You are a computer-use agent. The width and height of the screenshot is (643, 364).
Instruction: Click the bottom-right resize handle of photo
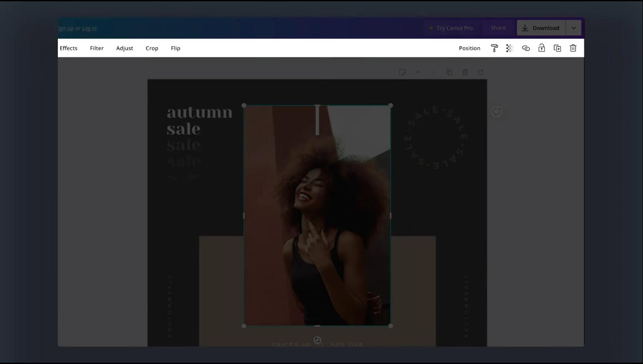click(x=391, y=326)
